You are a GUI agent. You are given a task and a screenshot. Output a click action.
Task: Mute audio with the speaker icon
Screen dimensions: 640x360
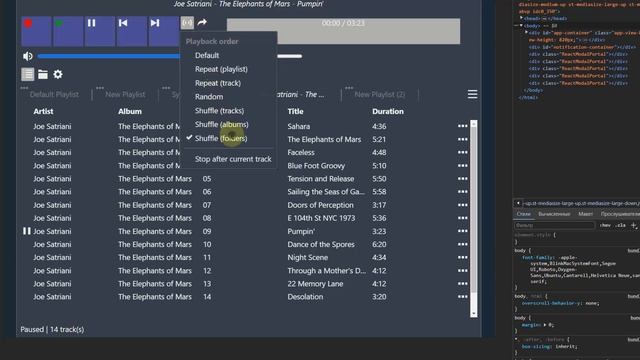click(28, 56)
